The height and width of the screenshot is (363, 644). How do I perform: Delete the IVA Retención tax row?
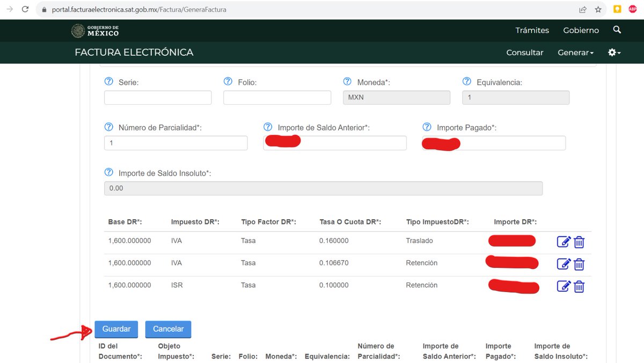click(579, 264)
